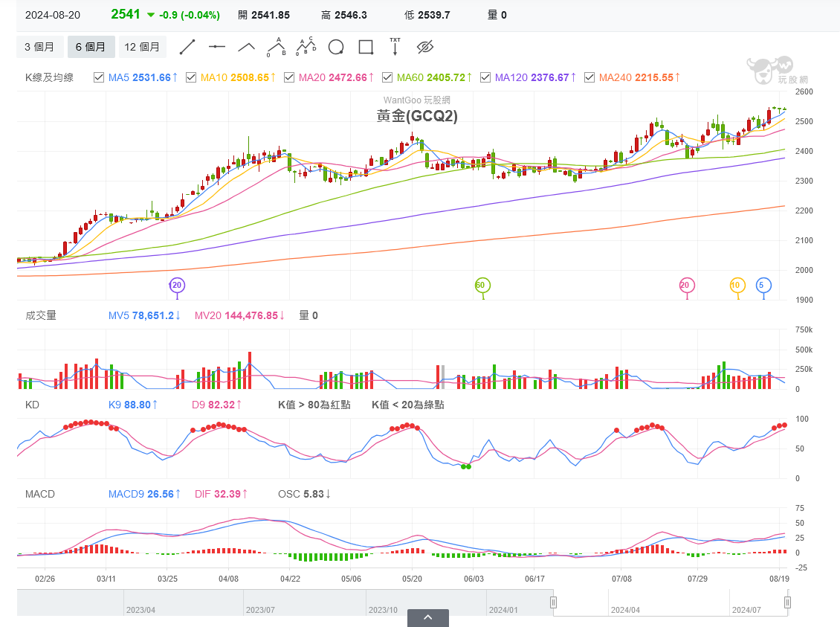Image resolution: width=840 pixels, height=627 pixels.
Task: Click the KD indicator section label
Action: [32, 405]
